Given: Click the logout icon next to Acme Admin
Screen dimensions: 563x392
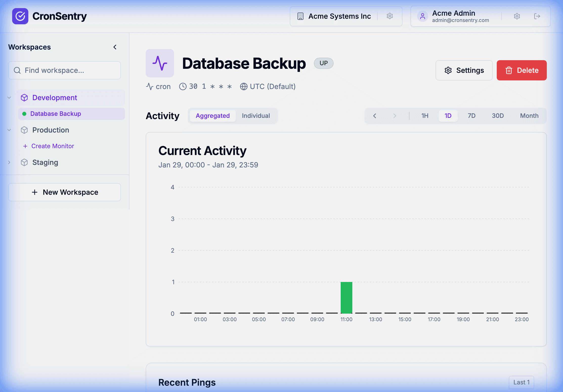Looking at the screenshot, I should coord(537,16).
